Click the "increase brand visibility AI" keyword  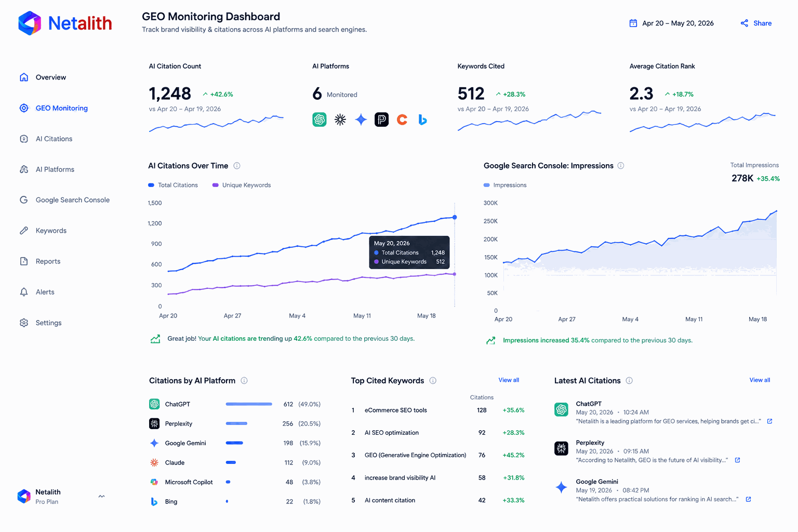400,478
